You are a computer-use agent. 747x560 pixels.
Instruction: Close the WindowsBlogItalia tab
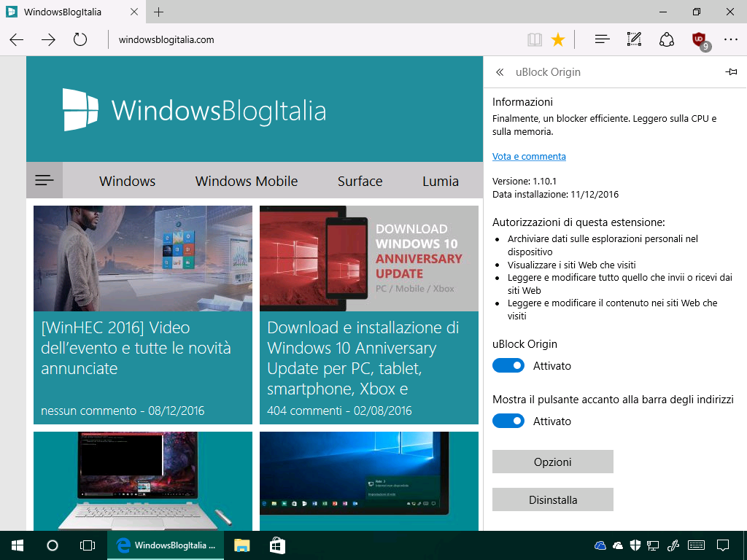click(134, 12)
